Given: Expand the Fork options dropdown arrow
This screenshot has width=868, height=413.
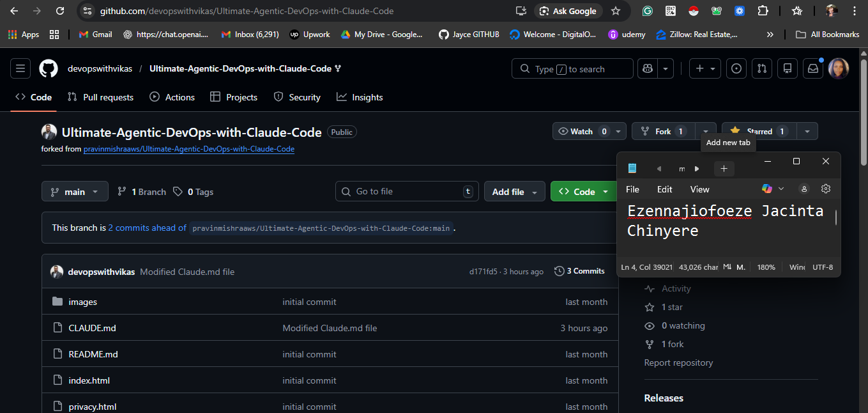Looking at the screenshot, I should (x=706, y=131).
